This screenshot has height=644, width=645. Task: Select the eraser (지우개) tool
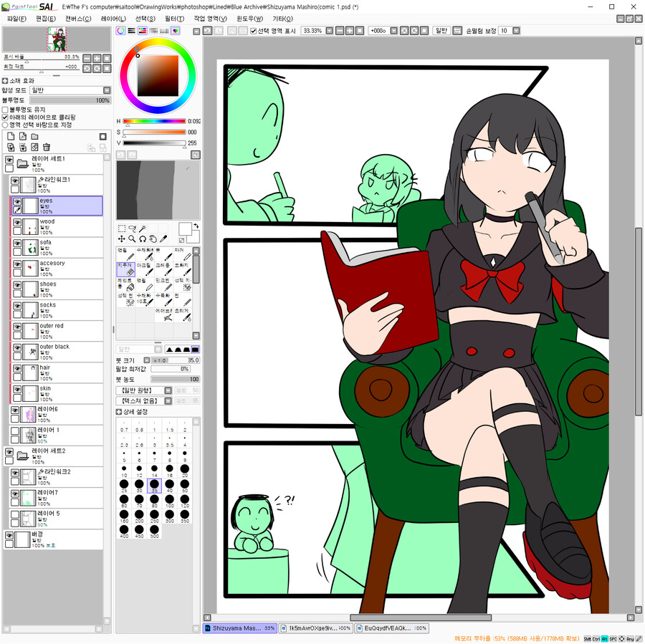tap(126, 270)
